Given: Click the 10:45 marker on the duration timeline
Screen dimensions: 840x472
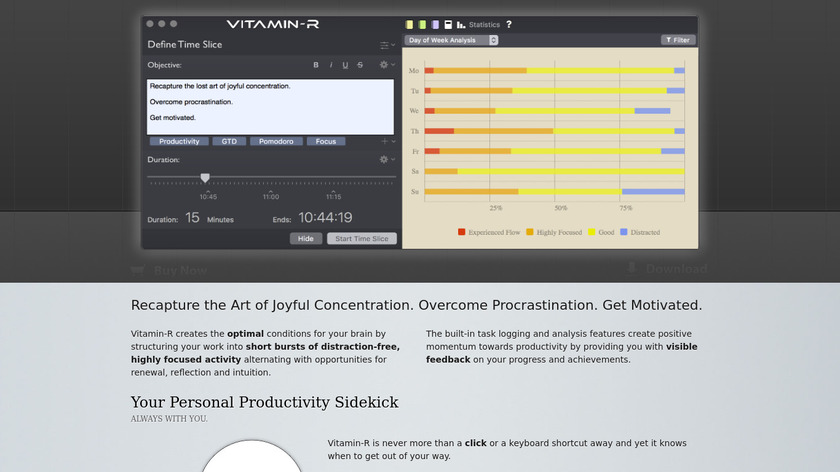Looking at the screenshot, I should [x=208, y=196].
